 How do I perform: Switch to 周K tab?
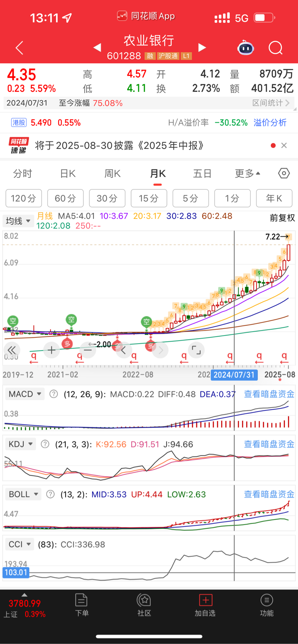[x=113, y=173]
